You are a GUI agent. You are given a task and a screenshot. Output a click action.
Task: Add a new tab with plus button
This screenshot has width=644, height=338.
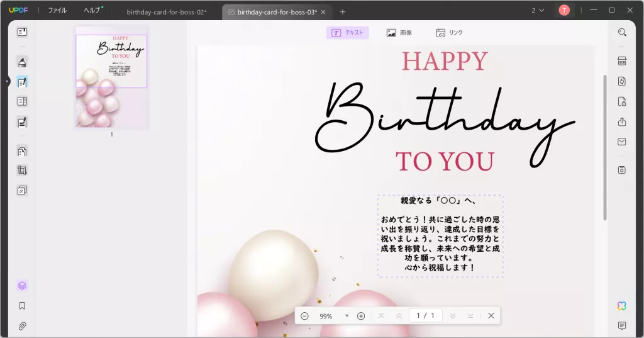pyautogui.click(x=343, y=12)
